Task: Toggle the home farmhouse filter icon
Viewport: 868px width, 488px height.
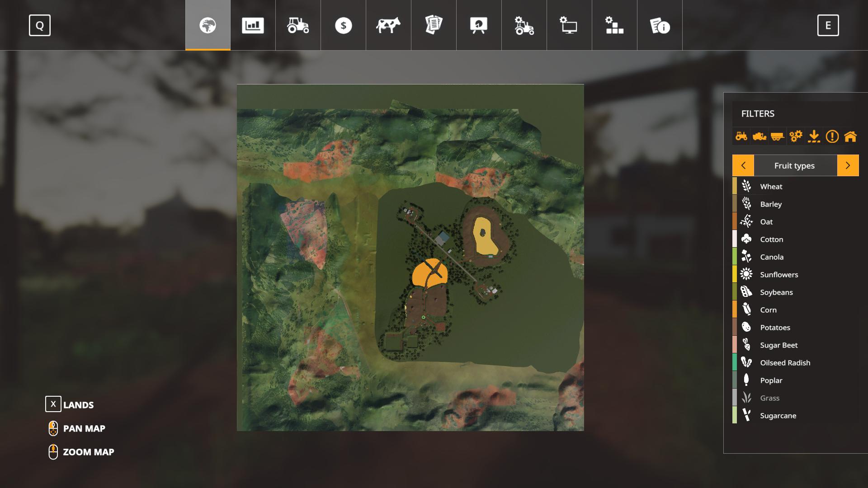Action: click(850, 136)
